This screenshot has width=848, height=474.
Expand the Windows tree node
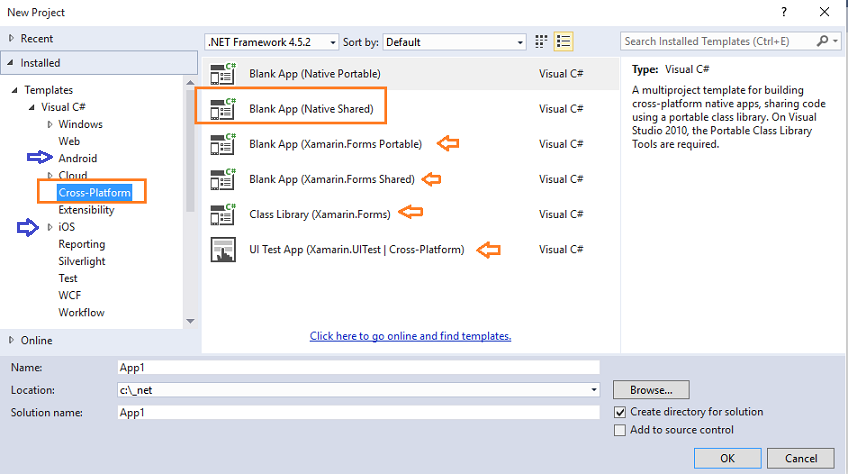(x=50, y=124)
